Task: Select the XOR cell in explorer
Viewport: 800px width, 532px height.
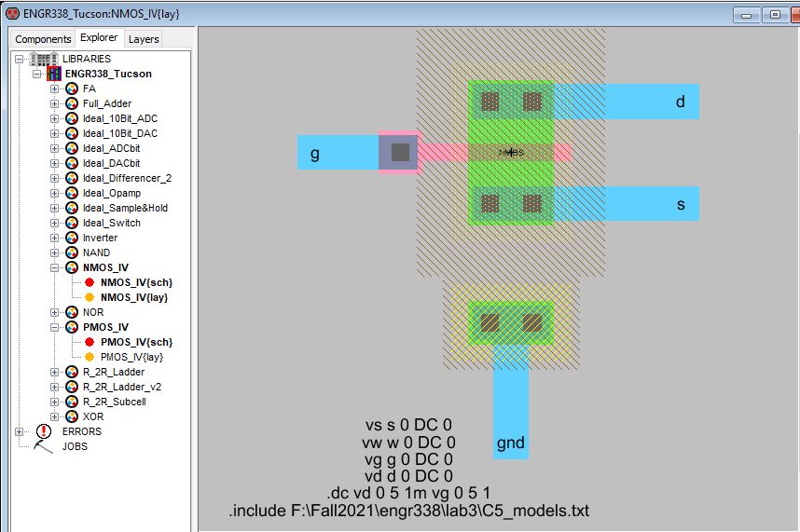Action: click(92, 416)
